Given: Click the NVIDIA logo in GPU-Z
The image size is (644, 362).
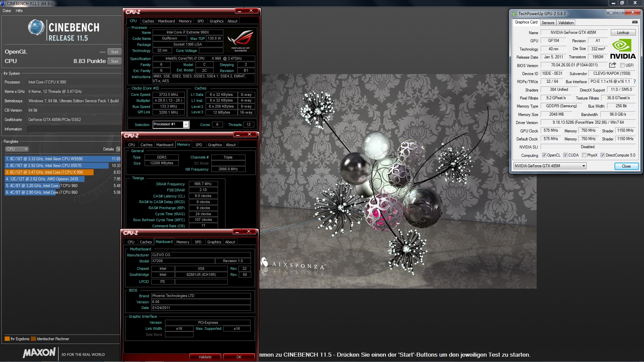Looking at the screenshot, I should [x=623, y=49].
